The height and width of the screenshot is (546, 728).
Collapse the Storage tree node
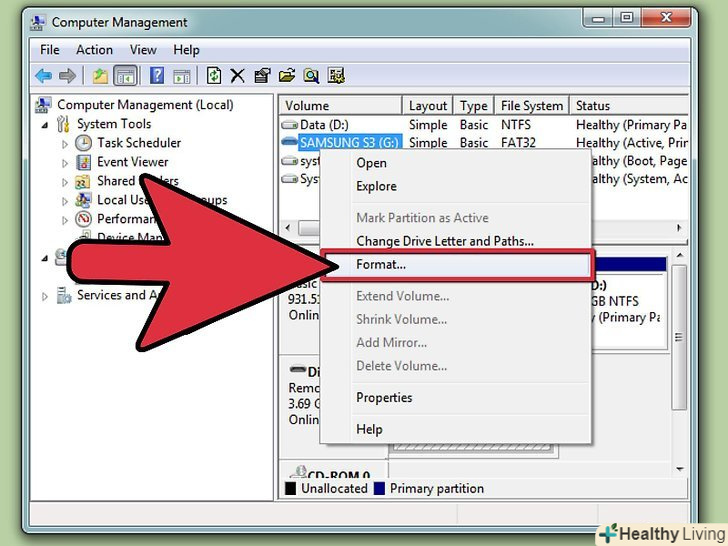coord(45,258)
